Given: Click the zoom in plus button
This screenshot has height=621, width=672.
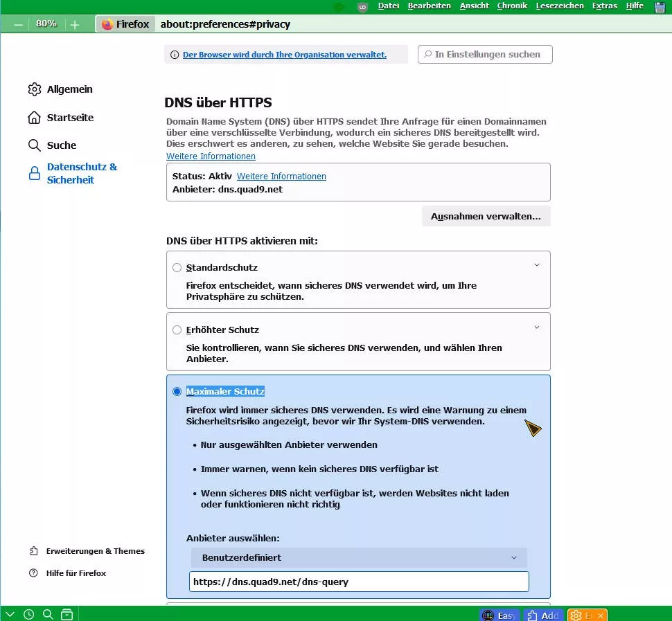Looking at the screenshot, I should pyautogui.click(x=75, y=25).
